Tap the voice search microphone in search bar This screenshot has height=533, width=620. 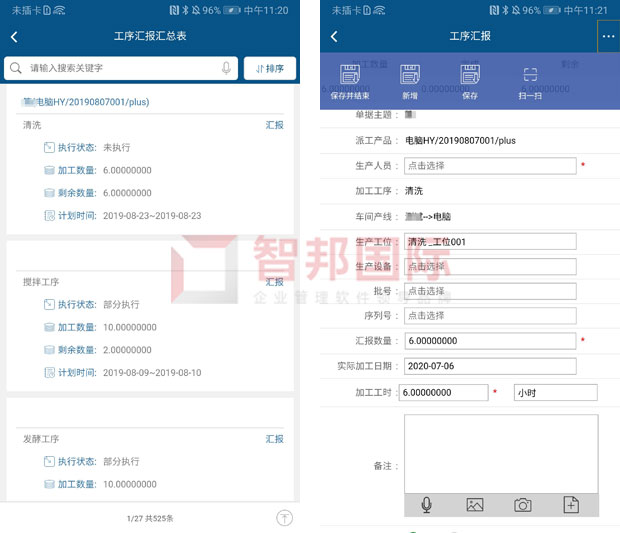[x=227, y=68]
